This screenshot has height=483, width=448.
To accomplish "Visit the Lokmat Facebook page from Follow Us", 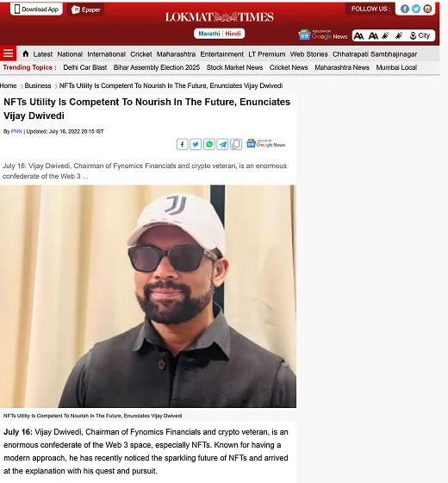I will (405, 9).
